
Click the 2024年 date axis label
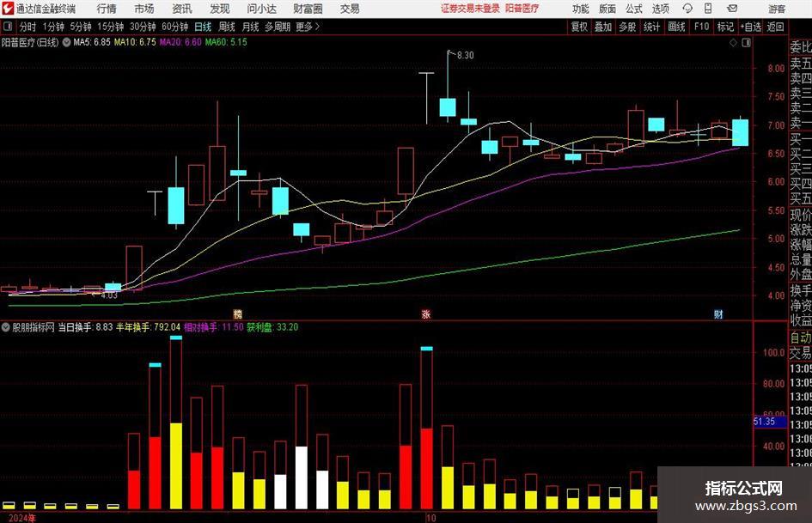(x=21, y=518)
